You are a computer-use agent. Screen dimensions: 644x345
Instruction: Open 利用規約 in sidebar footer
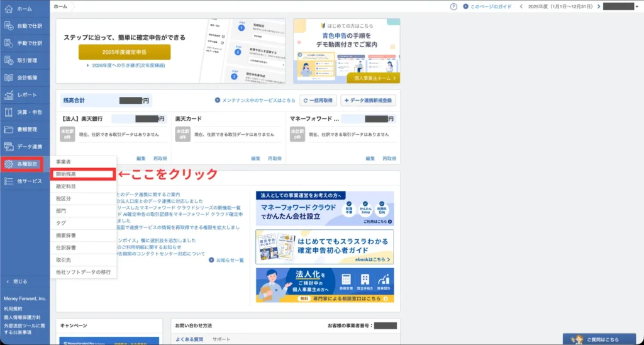(x=13, y=308)
